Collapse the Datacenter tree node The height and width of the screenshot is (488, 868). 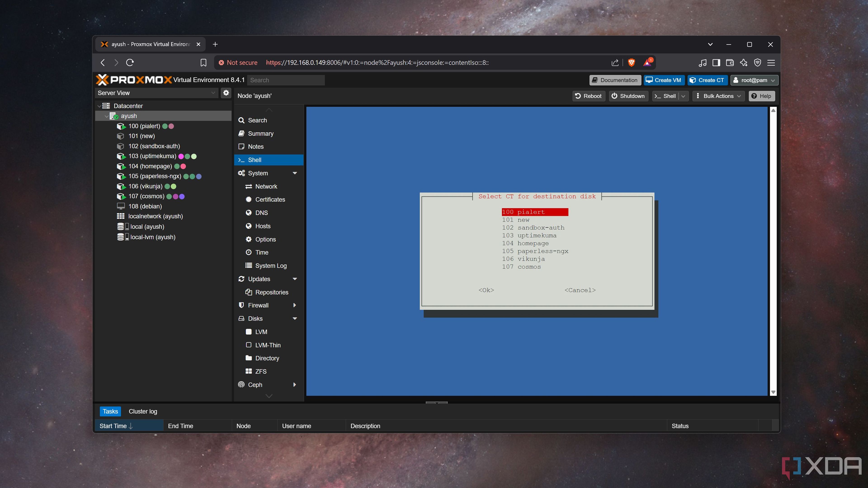99,106
